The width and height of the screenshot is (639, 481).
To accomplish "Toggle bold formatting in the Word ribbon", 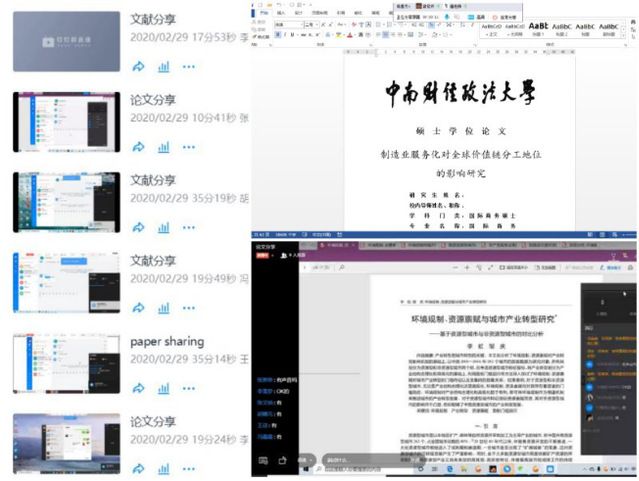I will [x=276, y=34].
